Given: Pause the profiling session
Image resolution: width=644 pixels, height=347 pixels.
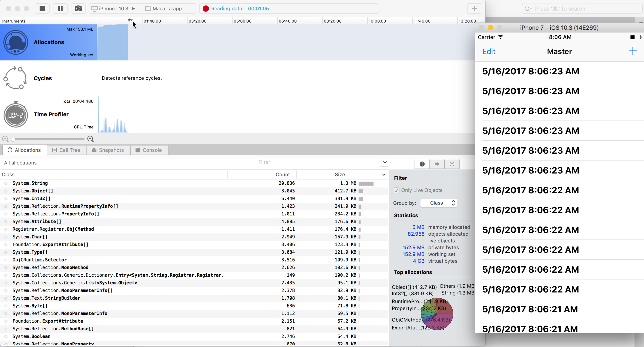Looking at the screenshot, I should (x=60, y=9).
